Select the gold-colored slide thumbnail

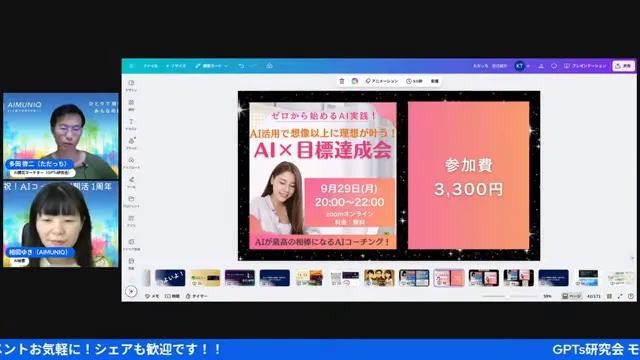(x=205, y=278)
